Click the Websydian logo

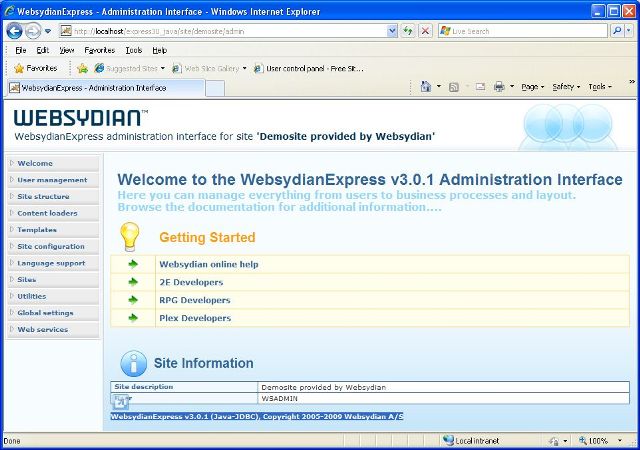click(81, 118)
